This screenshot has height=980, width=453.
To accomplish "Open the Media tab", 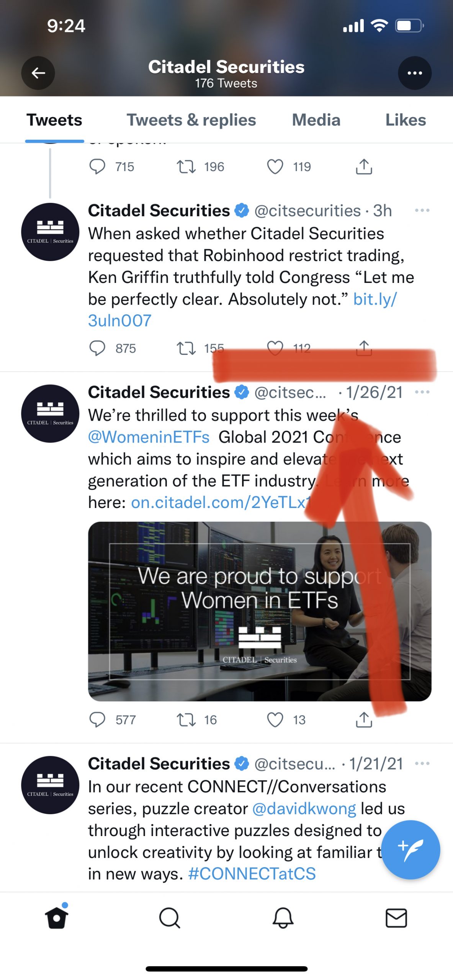I will (x=316, y=120).
